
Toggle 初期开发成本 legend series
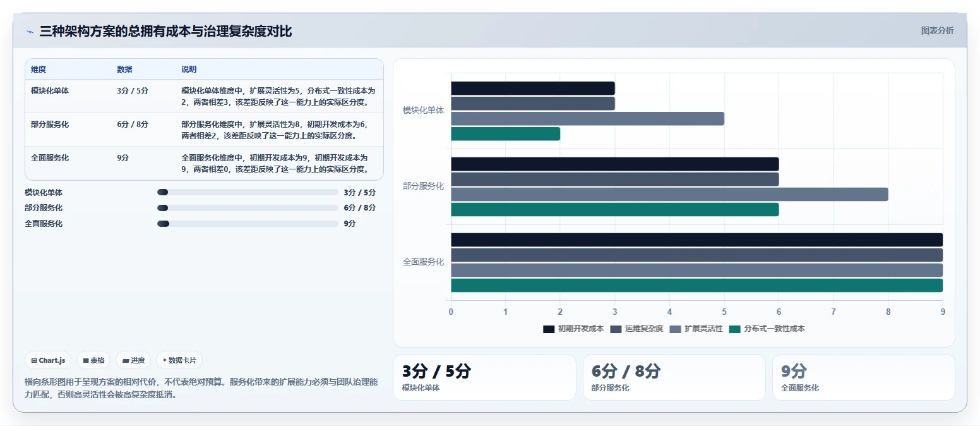coord(573,329)
